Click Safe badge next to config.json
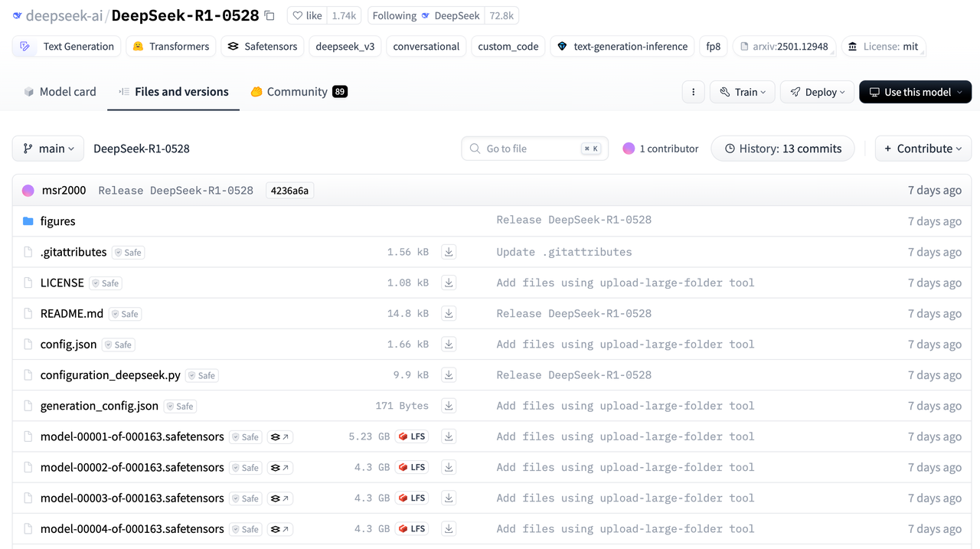The width and height of the screenshot is (980, 549). click(x=119, y=345)
